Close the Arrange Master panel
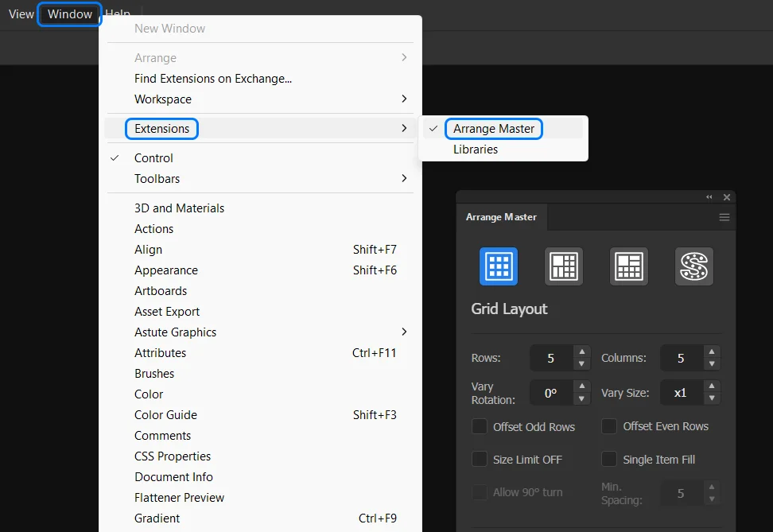The image size is (773, 532). pos(727,197)
